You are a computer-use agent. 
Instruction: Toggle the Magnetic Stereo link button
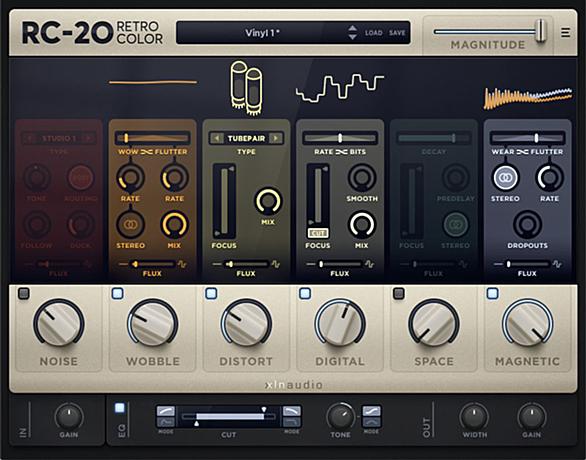pos(505,177)
